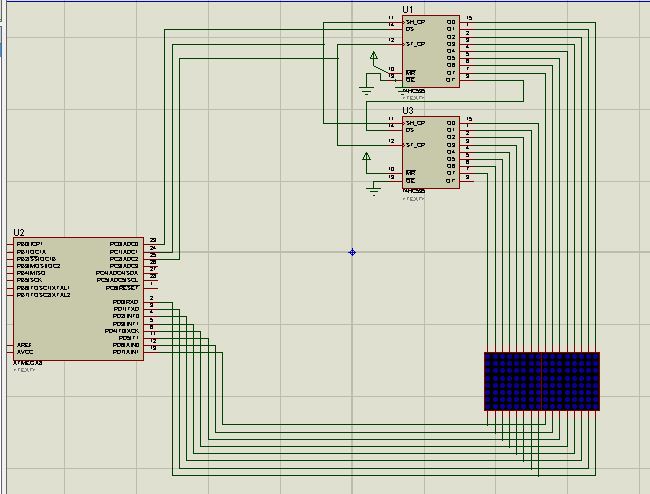Click the ground symbol below U3's OE pin
650x494 pixels.
(374, 191)
